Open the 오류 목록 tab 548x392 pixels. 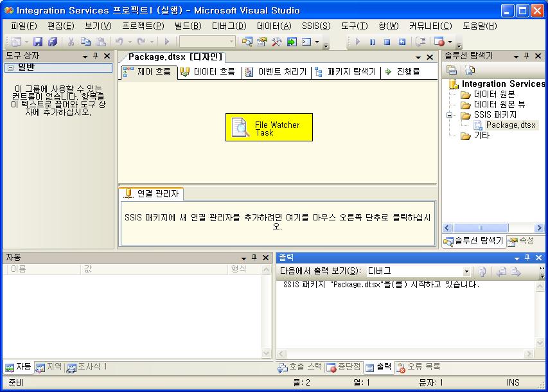tap(418, 367)
